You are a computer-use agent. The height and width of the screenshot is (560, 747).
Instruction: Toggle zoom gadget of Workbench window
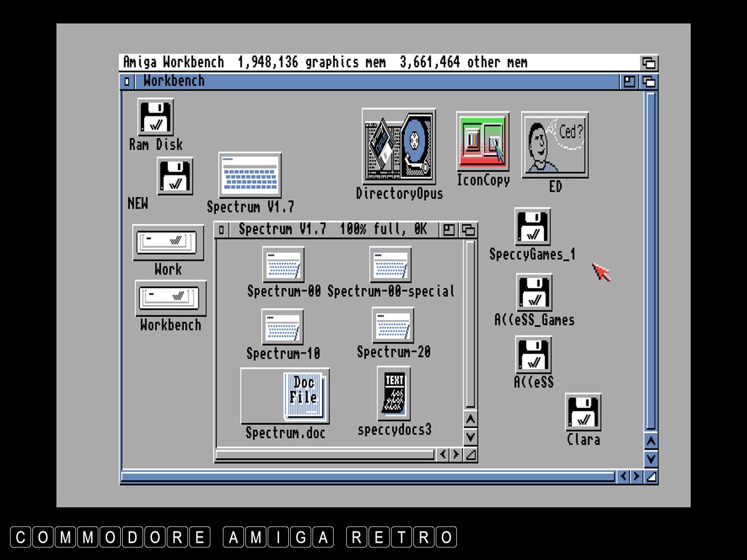coord(629,82)
